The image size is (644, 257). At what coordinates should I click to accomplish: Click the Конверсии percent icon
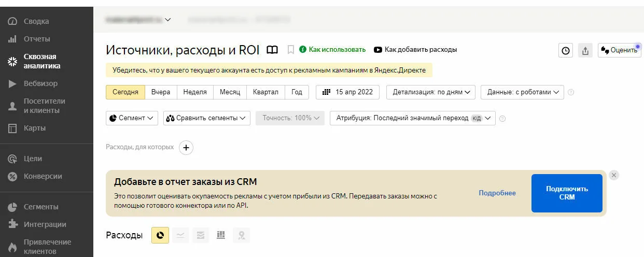[x=13, y=177]
